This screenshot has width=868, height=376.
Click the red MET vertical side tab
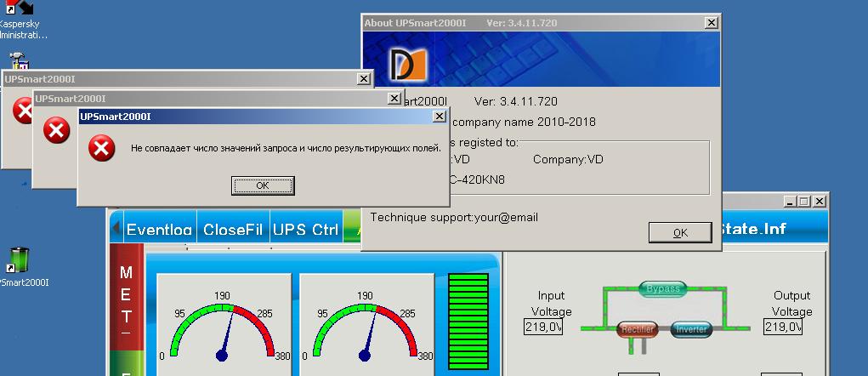point(126,298)
